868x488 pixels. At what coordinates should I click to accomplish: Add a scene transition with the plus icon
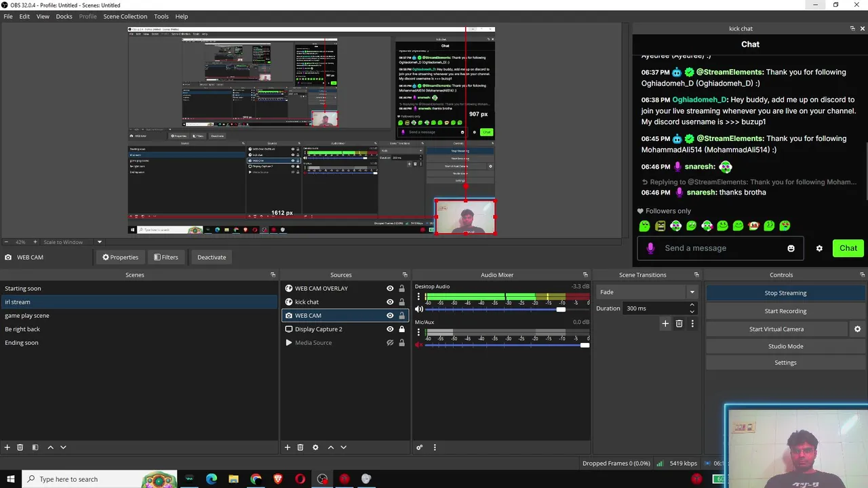665,324
